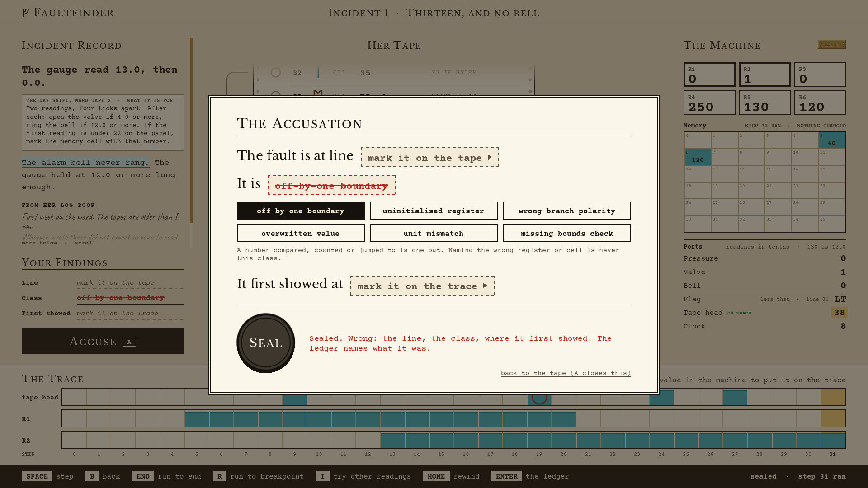
Task: Choose 'wrong branch polarity' as the class
Action: coord(567,211)
